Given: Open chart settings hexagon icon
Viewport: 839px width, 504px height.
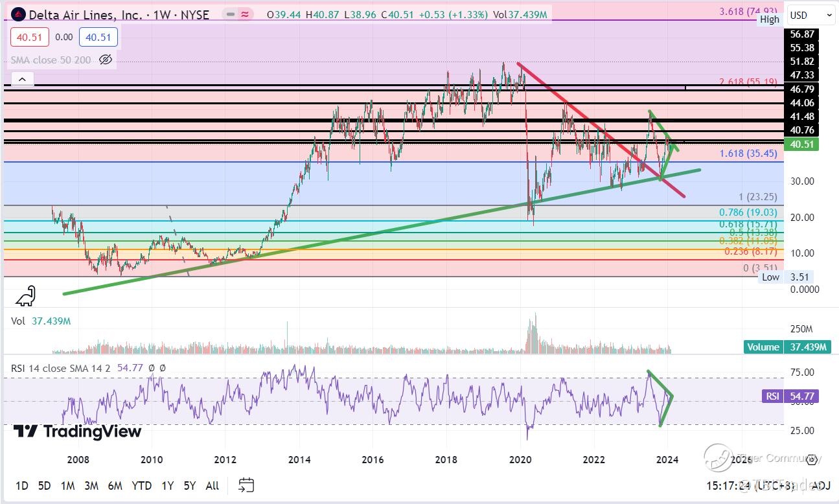Looking at the screenshot, I should pyautogui.click(x=812, y=460).
